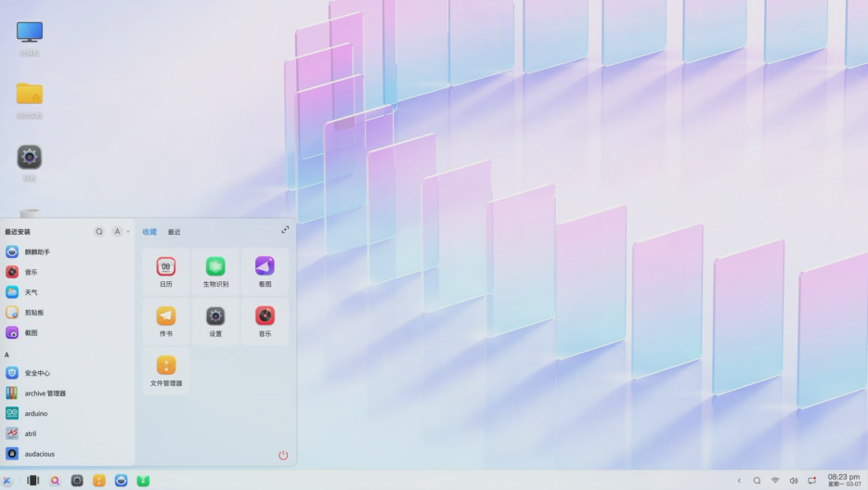Screen dimensions: 868x490
Task: Open 日历 calendar from favorites grid
Action: coord(166,268)
